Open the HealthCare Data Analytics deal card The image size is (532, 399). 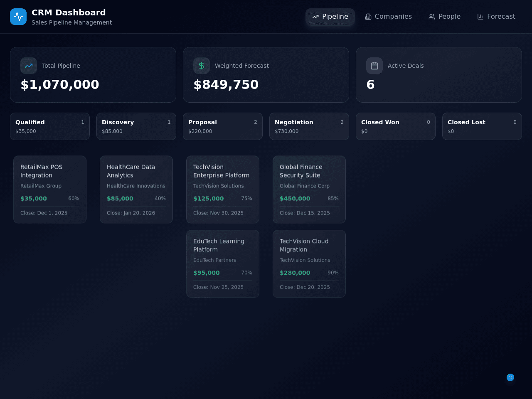[x=136, y=190]
